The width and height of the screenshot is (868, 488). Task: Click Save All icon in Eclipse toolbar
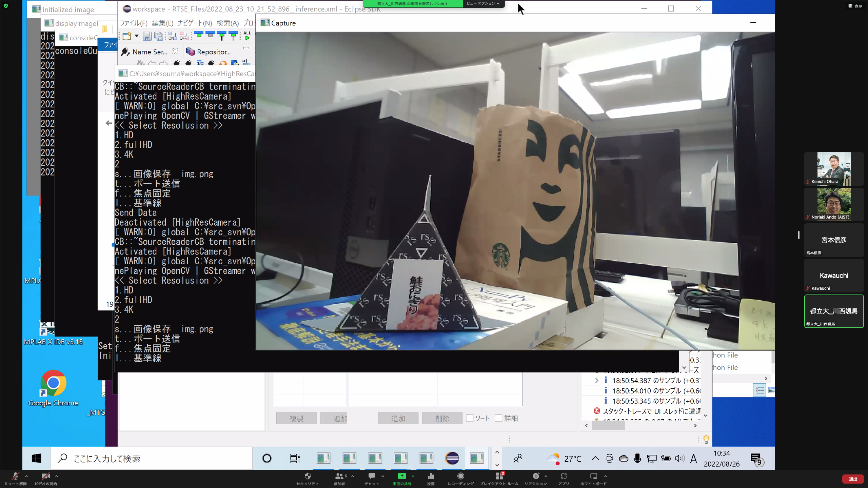coord(158,36)
